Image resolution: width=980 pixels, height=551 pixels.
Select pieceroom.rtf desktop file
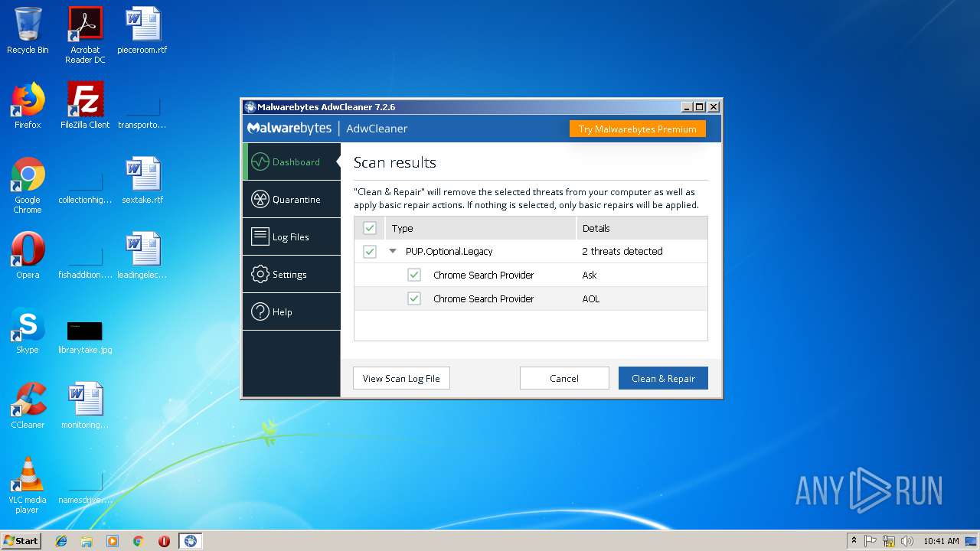pos(142,31)
